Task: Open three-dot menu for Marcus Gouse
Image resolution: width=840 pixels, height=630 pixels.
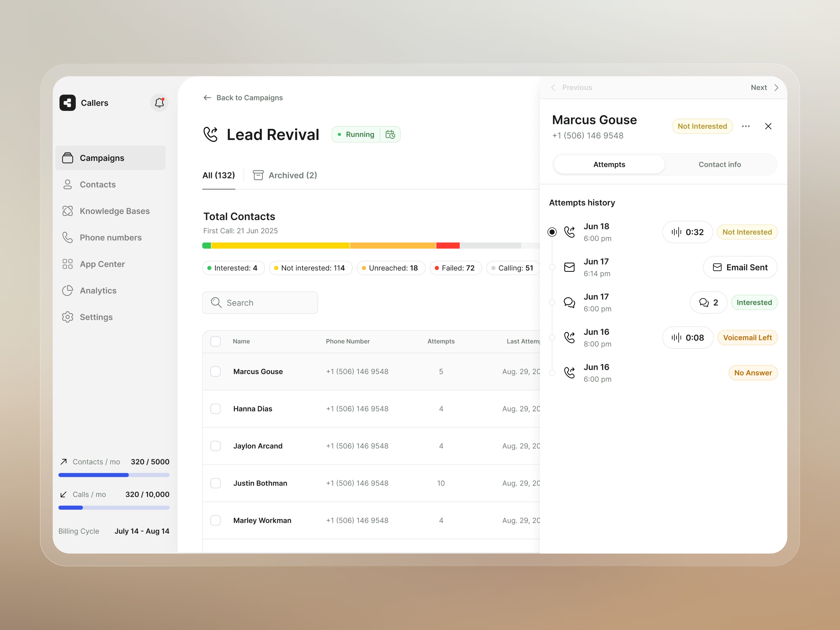Action: click(745, 126)
